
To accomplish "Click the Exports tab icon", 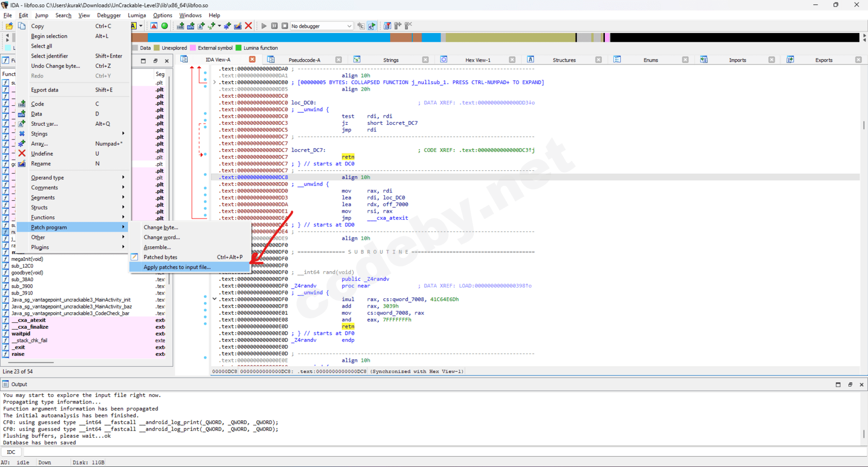I will click(x=790, y=60).
